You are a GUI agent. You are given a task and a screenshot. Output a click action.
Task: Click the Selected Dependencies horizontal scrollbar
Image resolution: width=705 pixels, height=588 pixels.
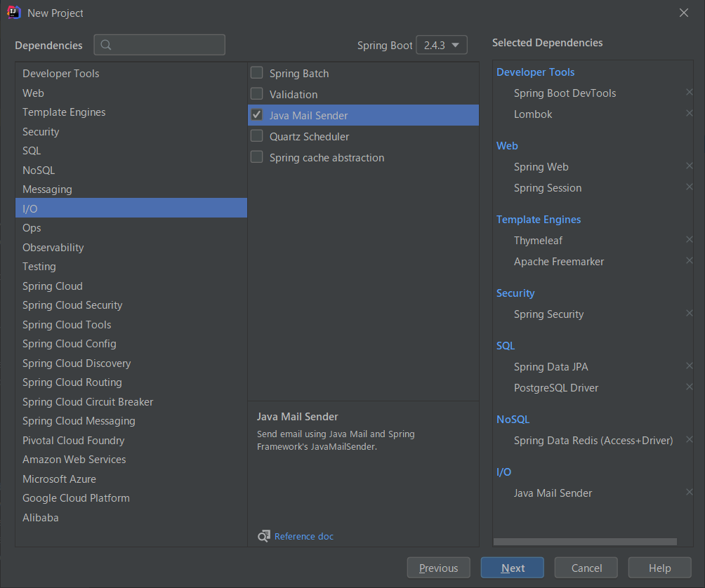click(x=585, y=542)
